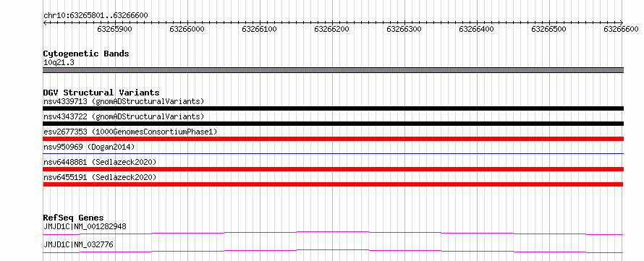Select the red bar for nsv6455191
The image size is (644, 261).
(x=333, y=184)
